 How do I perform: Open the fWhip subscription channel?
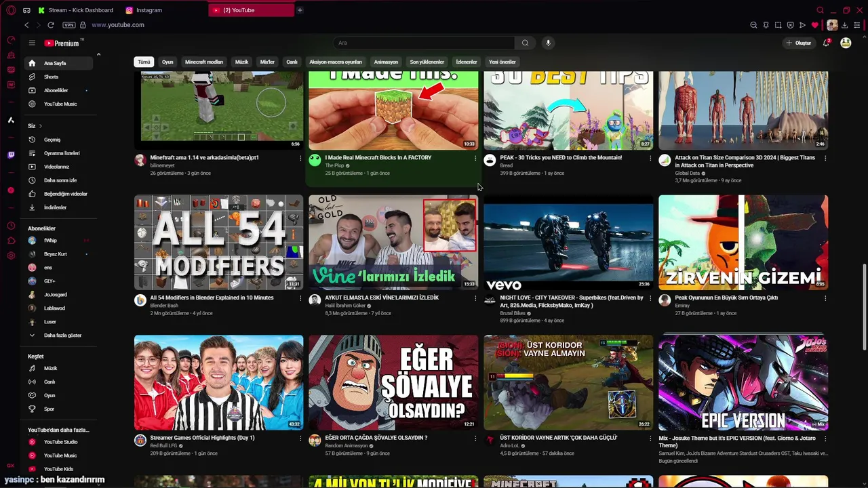pyautogui.click(x=59, y=241)
